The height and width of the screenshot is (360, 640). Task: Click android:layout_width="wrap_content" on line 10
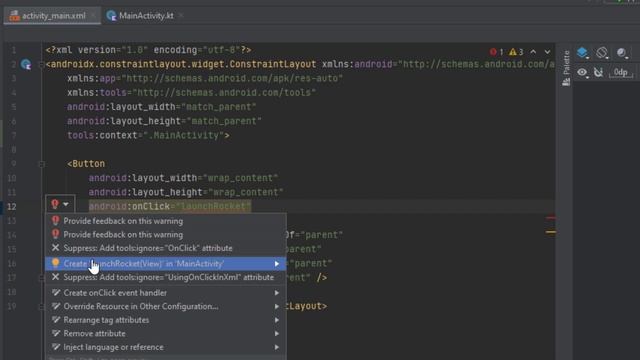tap(183, 178)
